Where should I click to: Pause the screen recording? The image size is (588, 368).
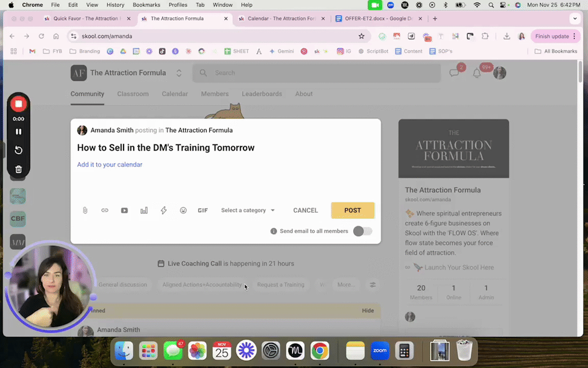pos(18,132)
